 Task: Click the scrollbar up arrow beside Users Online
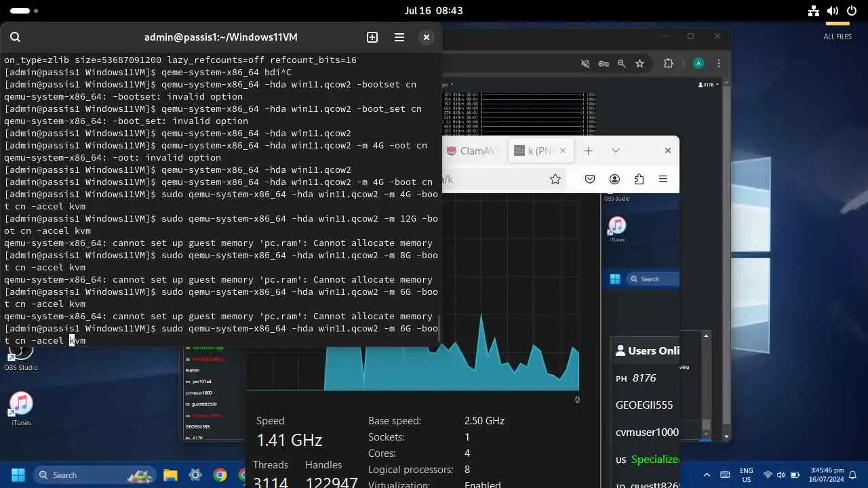coord(706,335)
